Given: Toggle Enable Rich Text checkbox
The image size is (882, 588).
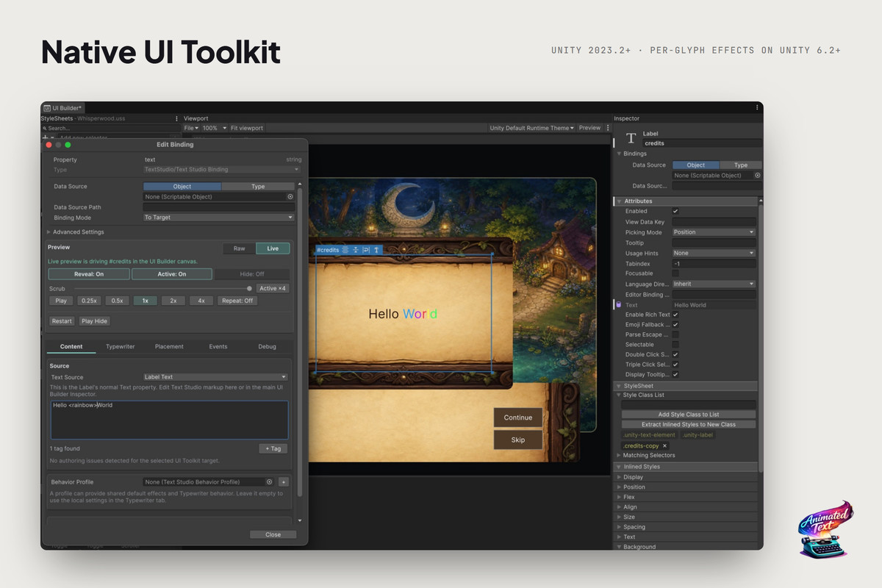Looking at the screenshot, I should pyautogui.click(x=675, y=315).
